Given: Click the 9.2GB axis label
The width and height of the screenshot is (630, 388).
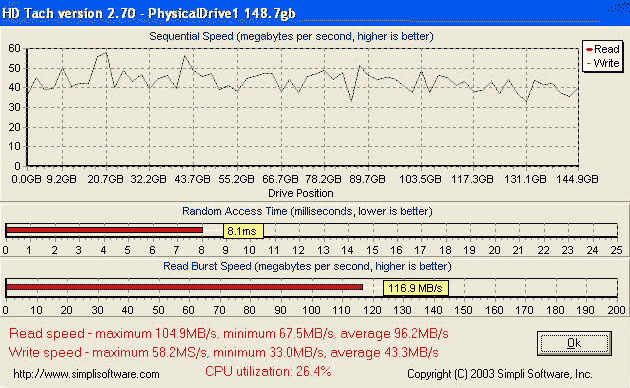Looking at the screenshot, I should (x=61, y=179).
